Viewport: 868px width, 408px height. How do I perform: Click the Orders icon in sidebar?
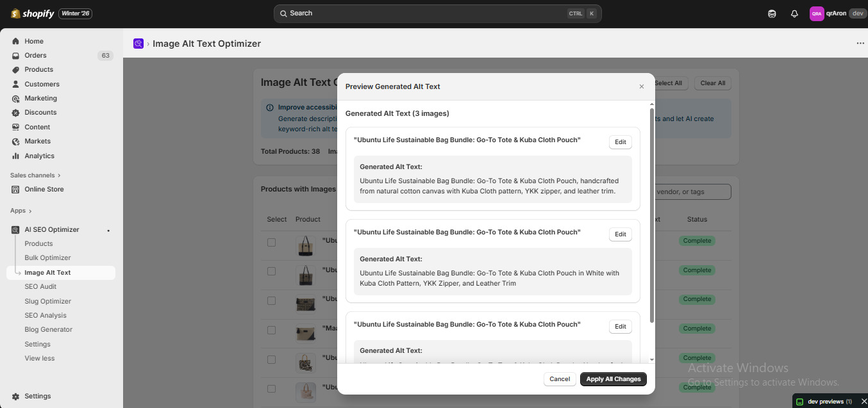(x=16, y=55)
